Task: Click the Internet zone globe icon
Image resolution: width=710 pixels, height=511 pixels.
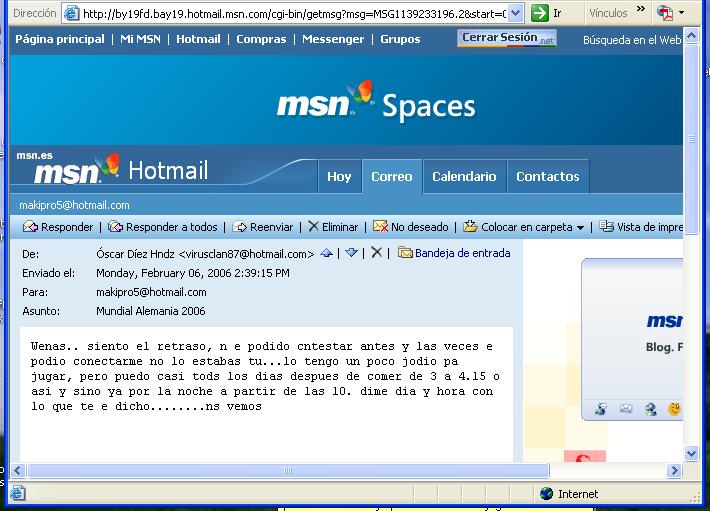Action: pyautogui.click(x=547, y=494)
